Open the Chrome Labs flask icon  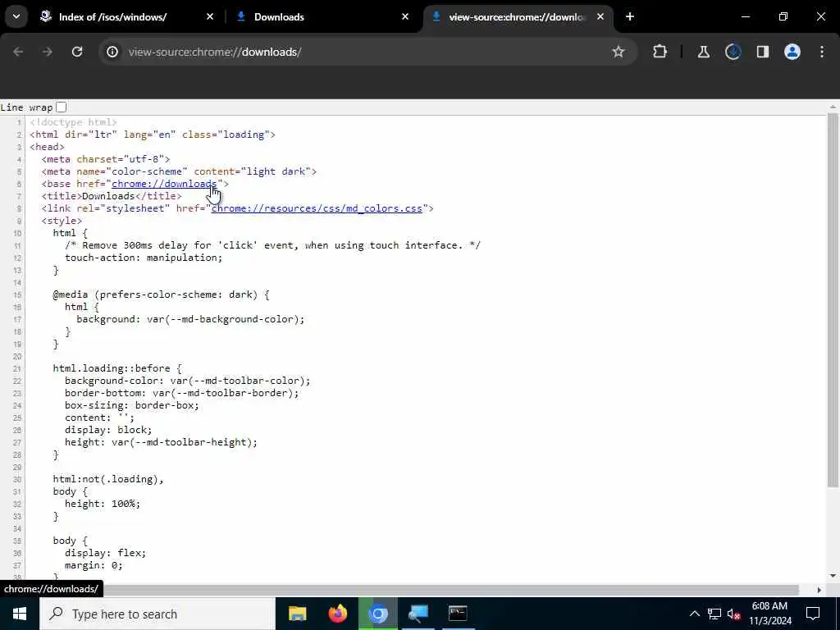[x=703, y=52]
